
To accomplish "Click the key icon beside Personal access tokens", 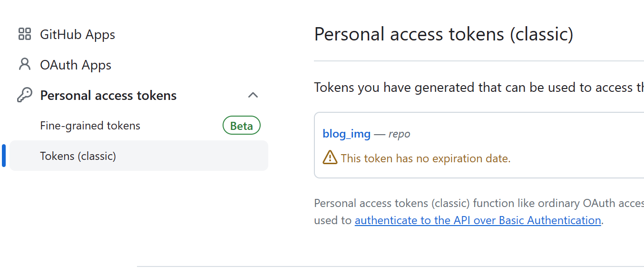I will click(x=24, y=95).
